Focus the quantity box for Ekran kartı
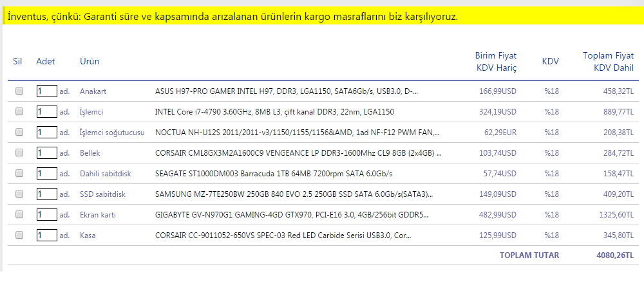Screen dimensions: 644x296 pos(46,215)
